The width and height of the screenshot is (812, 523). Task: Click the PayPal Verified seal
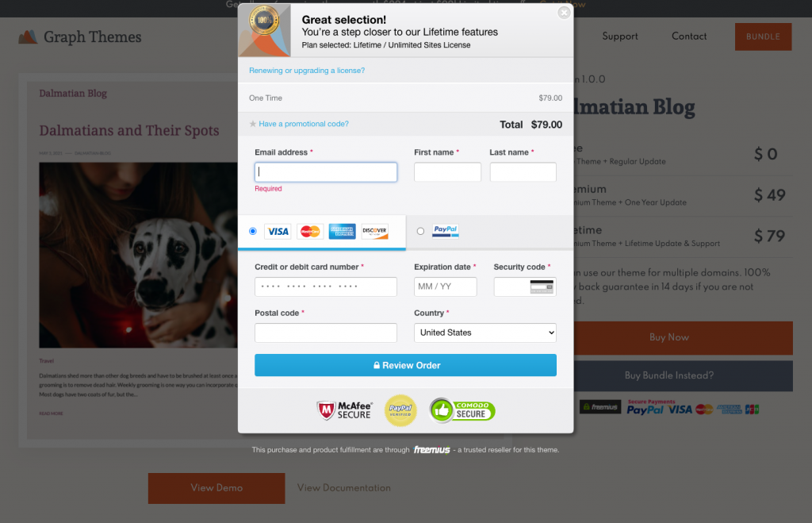(400, 410)
